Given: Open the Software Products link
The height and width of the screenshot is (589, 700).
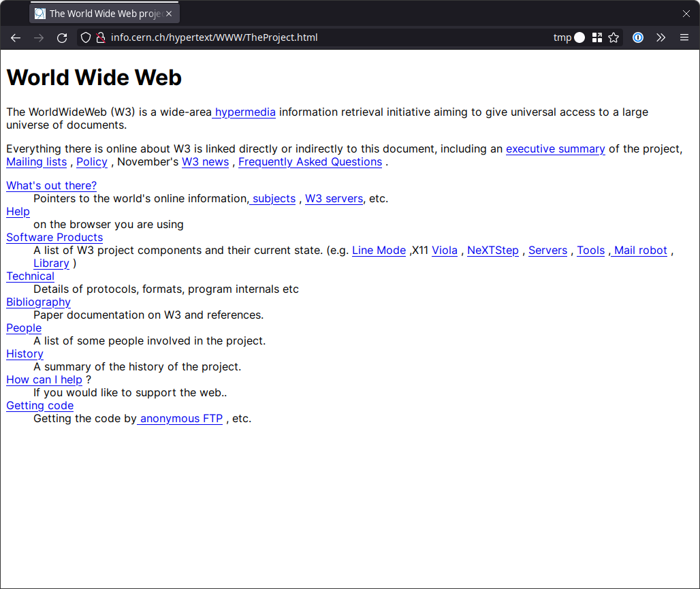Looking at the screenshot, I should pyautogui.click(x=54, y=238).
